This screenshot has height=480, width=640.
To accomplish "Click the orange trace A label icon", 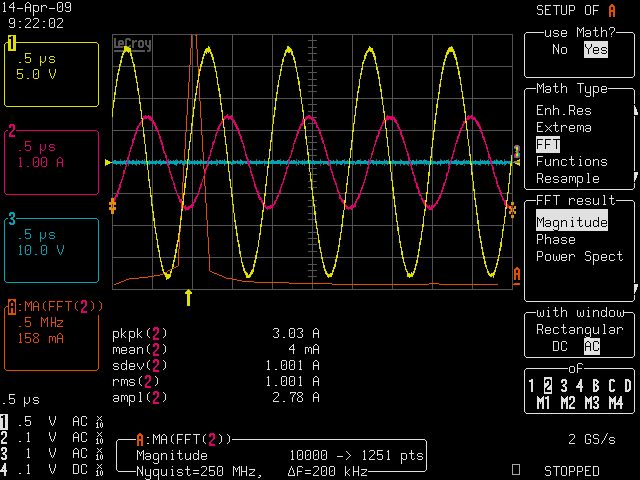I will tap(11, 307).
